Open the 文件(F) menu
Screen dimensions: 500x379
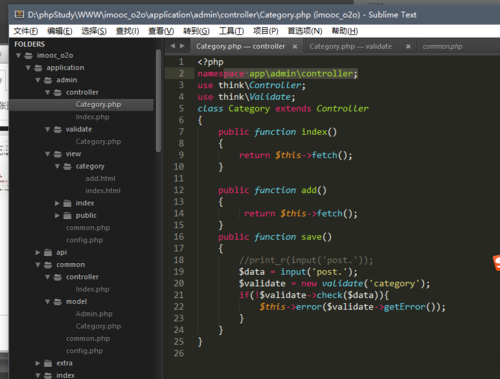(x=26, y=31)
